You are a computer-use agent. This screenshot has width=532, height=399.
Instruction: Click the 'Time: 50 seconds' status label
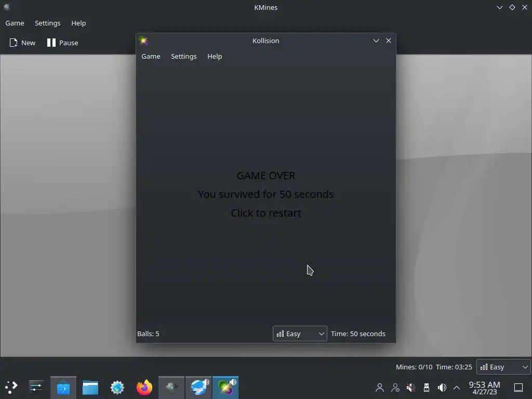coord(358,334)
